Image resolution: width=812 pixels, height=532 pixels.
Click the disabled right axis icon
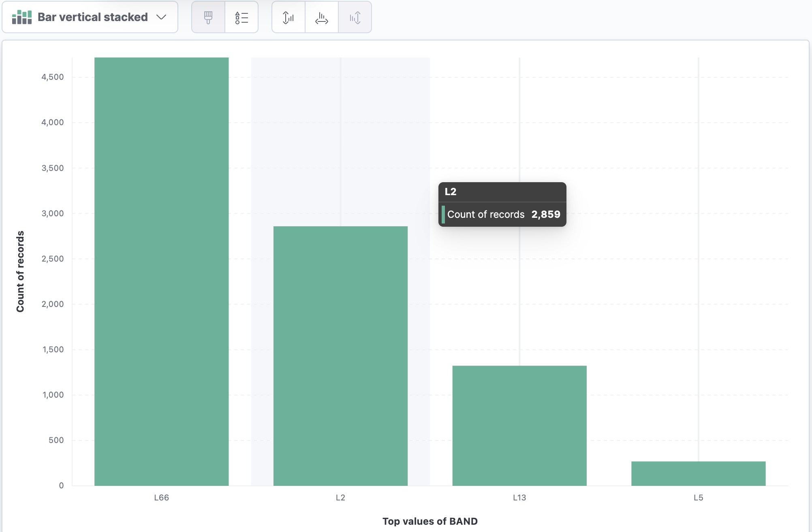click(x=355, y=17)
